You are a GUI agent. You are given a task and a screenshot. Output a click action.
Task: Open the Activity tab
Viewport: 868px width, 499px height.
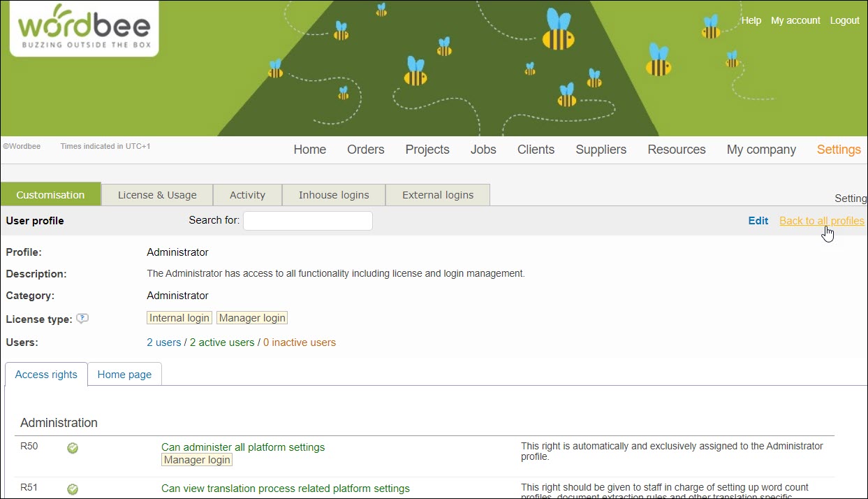247,195
